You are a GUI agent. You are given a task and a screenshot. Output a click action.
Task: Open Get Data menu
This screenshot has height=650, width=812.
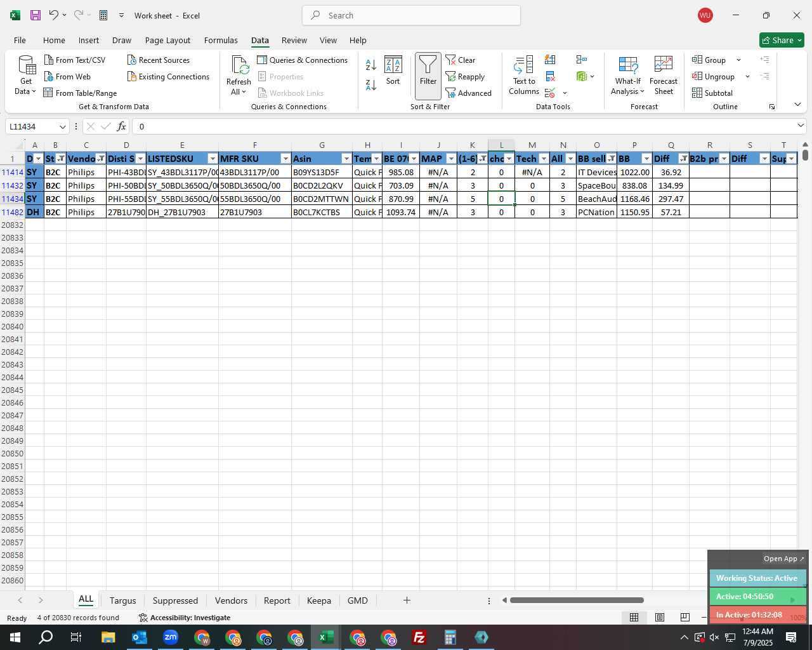point(26,76)
